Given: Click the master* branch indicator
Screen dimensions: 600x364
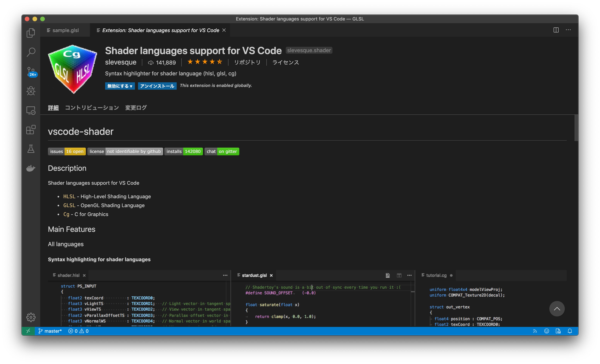Looking at the screenshot, I should click(x=50, y=331).
